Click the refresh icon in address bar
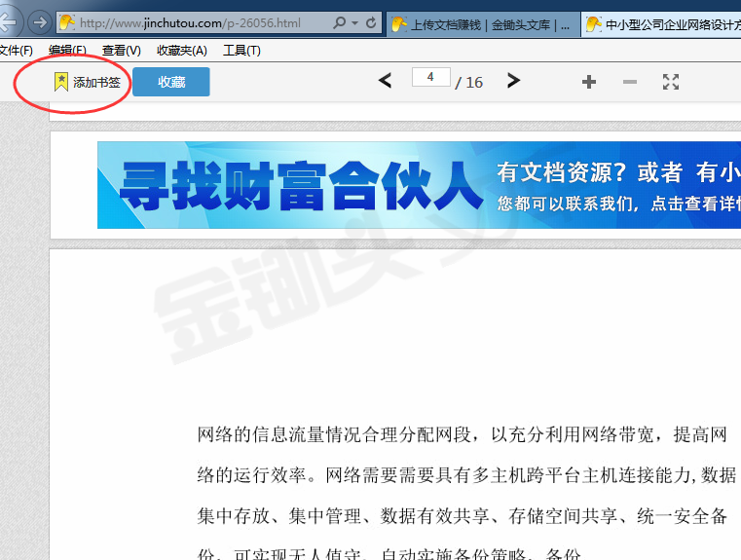 pyautogui.click(x=372, y=22)
